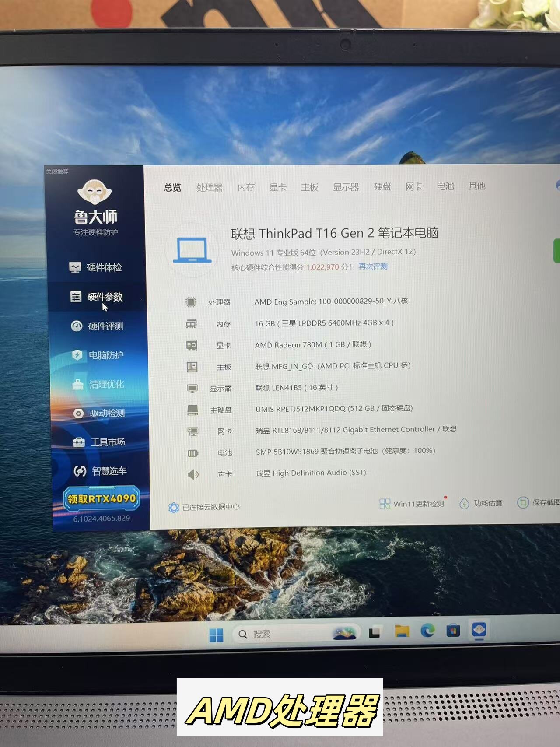Click the laptop computer icon
This screenshot has width=560, height=747.
pyautogui.click(x=192, y=250)
